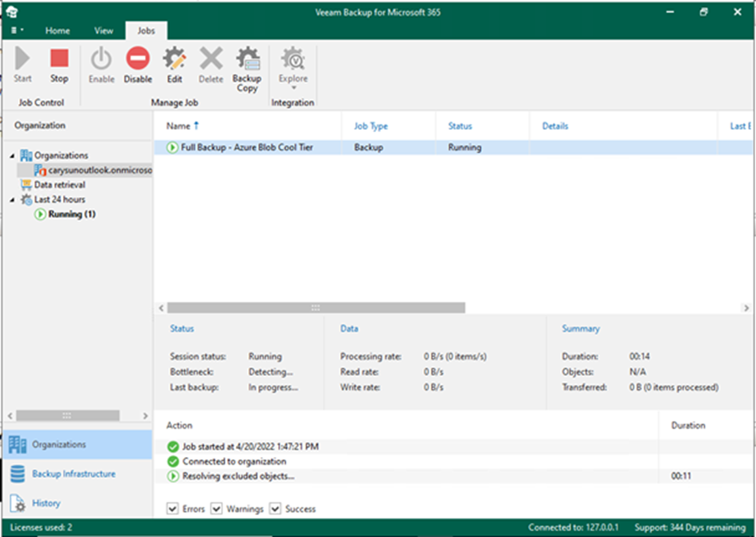Click the Duration column header in log
Image resolution: width=756 pixels, height=537 pixels.
(688, 425)
